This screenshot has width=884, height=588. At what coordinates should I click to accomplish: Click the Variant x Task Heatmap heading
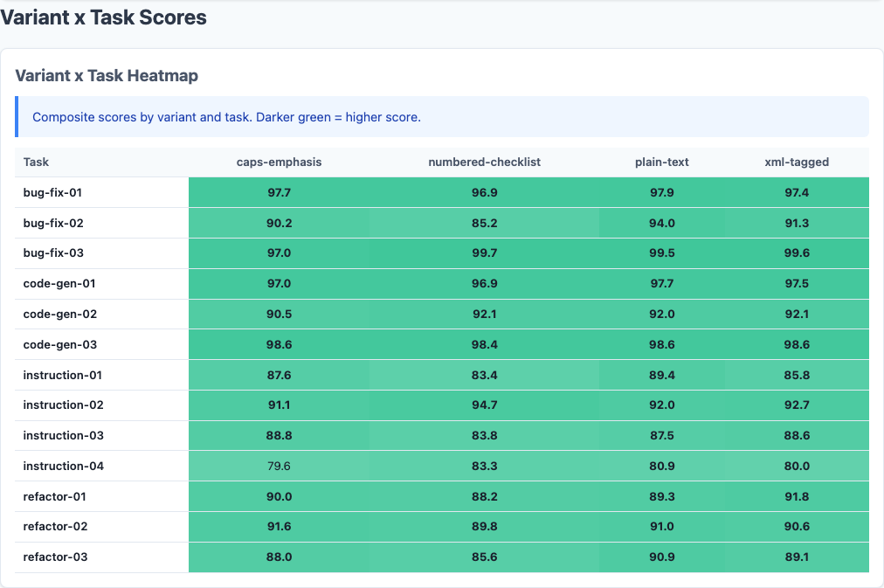pos(107,76)
